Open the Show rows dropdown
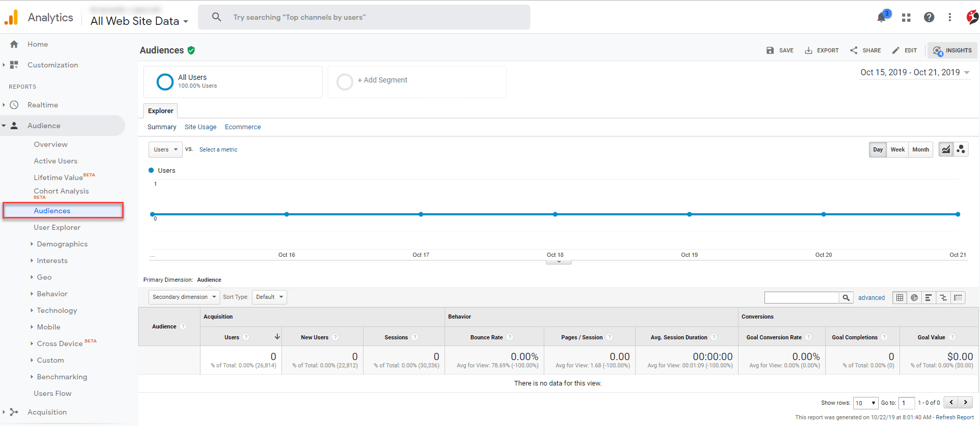 tap(866, 403)
